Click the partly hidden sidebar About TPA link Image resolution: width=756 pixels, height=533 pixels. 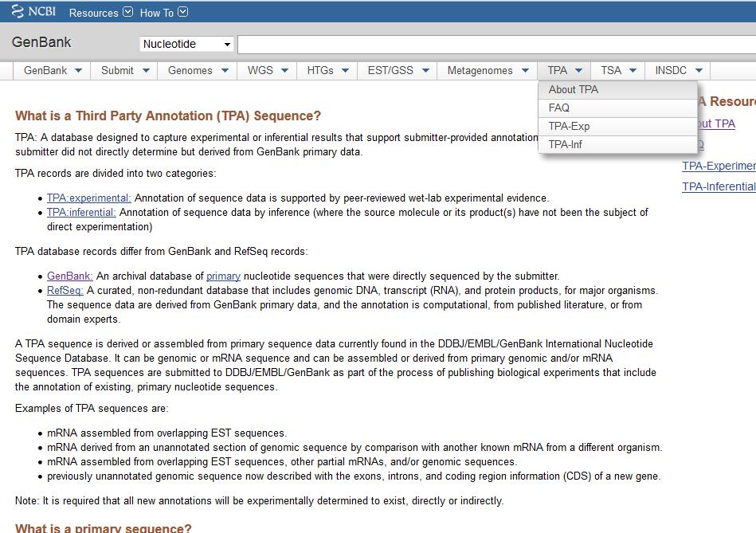(x=716, y=124)
